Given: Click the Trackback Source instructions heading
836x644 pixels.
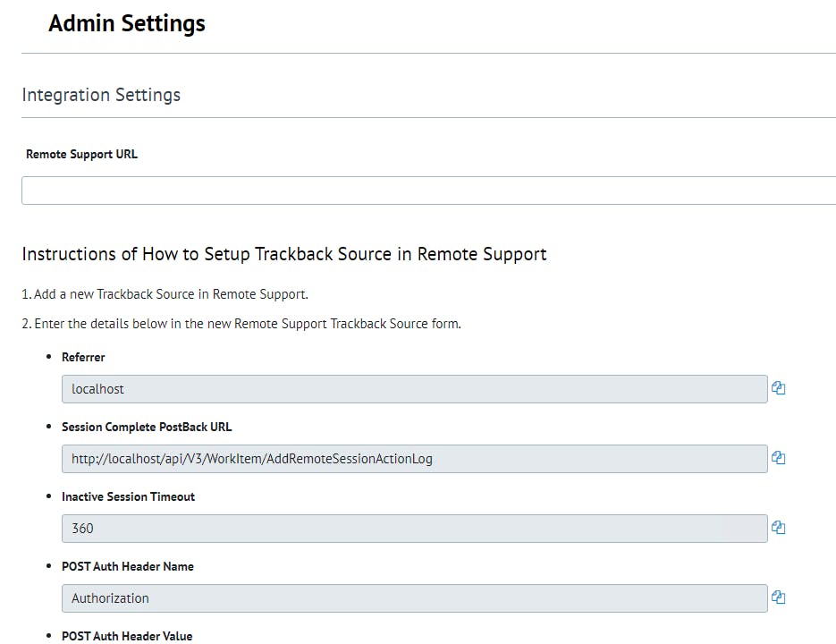Looking at the screenshot, I should (284, 254).
